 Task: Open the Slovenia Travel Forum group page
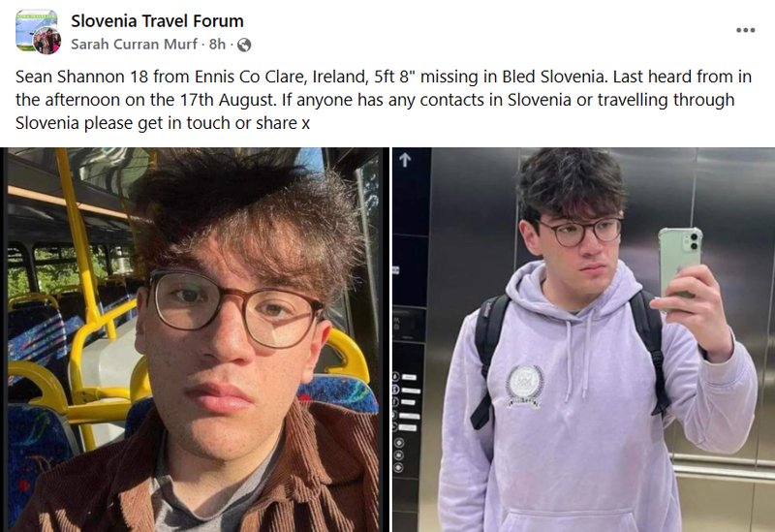[x=157, y=20]
